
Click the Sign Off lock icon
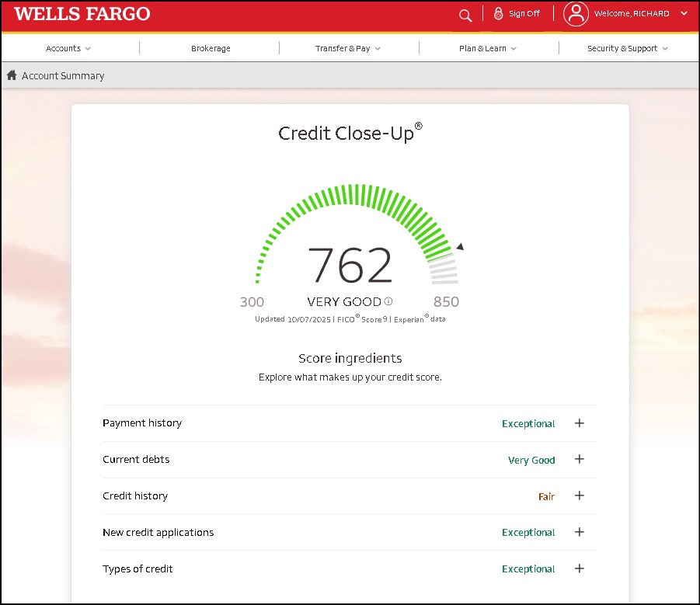499,14
